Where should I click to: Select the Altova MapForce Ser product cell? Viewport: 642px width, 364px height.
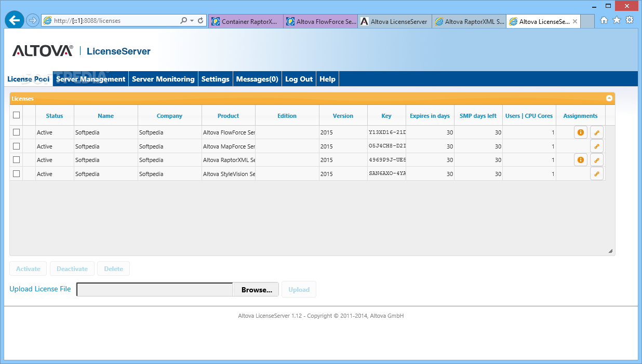(x=229, y=146)
